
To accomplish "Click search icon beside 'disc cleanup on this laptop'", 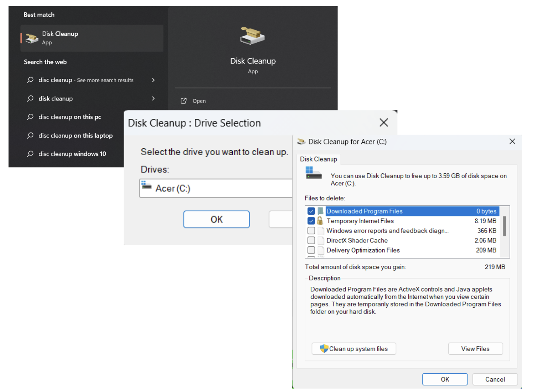I will tap(30, 135).
